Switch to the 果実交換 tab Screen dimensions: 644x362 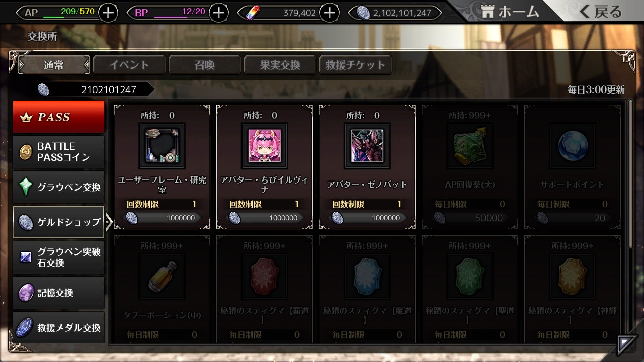coord(280,65)
